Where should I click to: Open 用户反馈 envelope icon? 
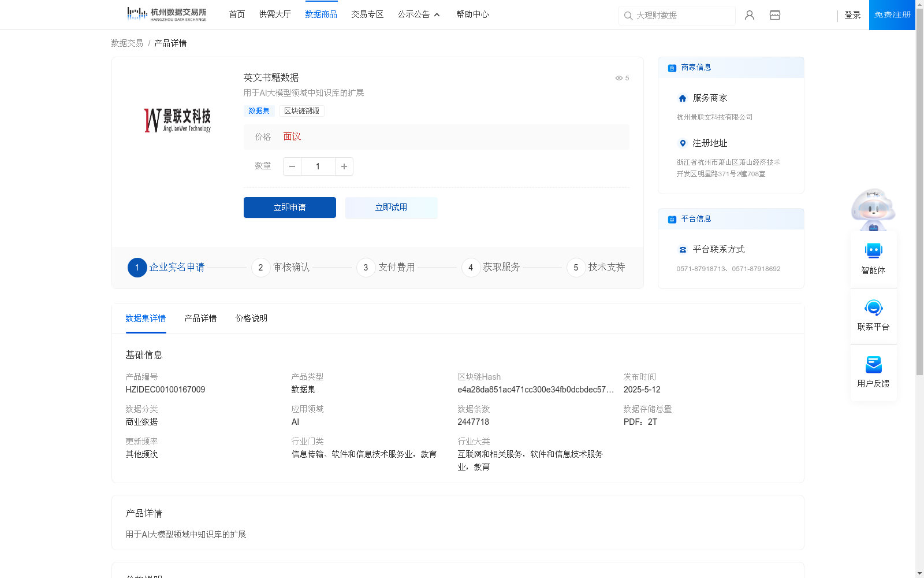(874, 364)
